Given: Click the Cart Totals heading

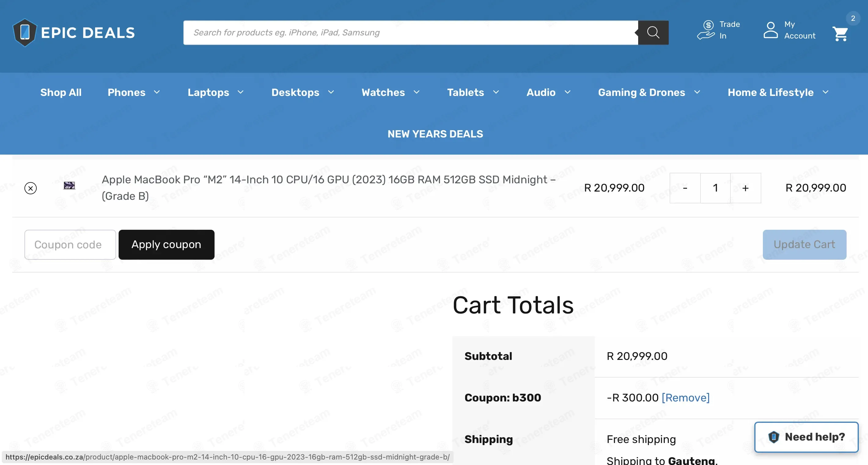Looking at the screenshot, I should (513, 305).
